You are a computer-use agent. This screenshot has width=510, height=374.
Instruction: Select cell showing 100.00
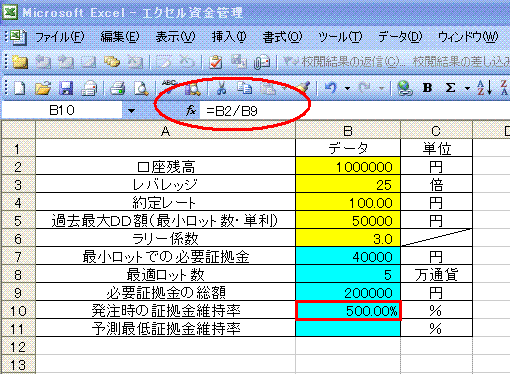click(x=348, y=202)
